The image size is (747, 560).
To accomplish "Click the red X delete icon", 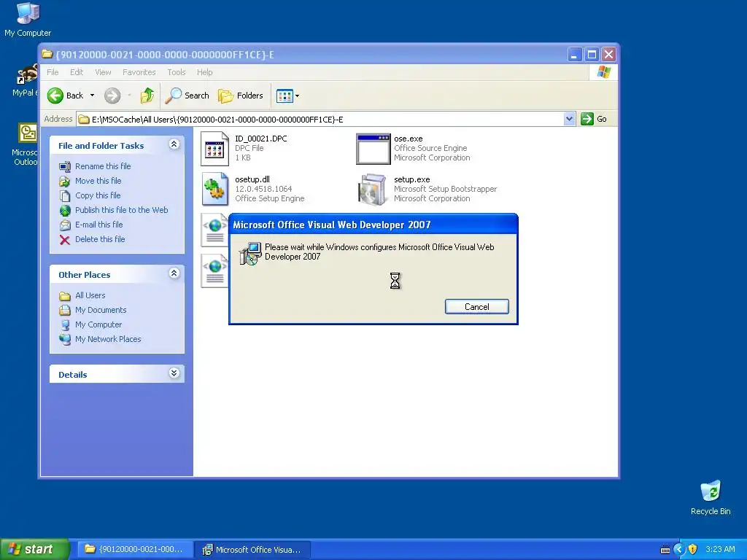I will [65, 239].
